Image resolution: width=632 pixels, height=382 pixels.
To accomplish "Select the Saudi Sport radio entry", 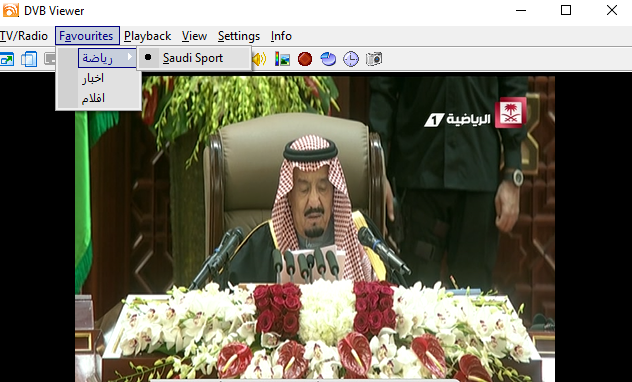I will (x=194, y=58).
